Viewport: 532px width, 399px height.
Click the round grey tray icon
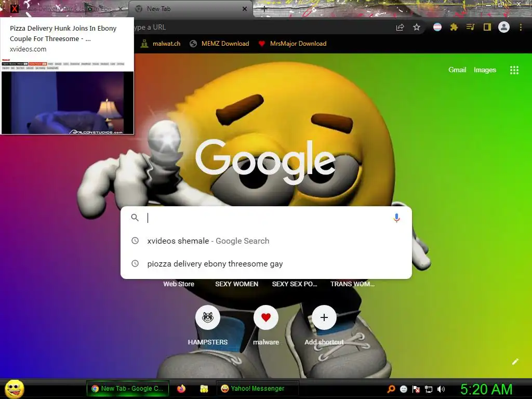[x=403, y=389]
